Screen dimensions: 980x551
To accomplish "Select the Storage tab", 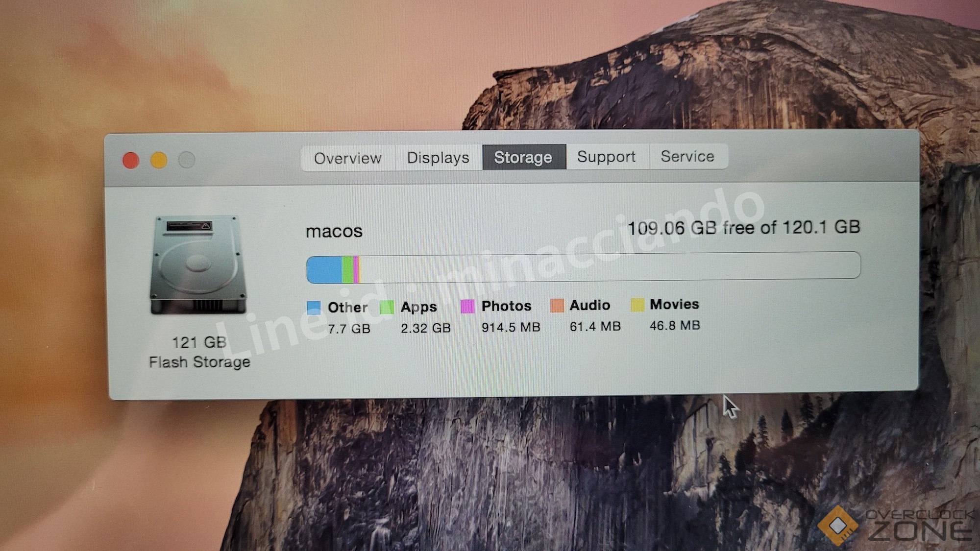I will 523,157.
